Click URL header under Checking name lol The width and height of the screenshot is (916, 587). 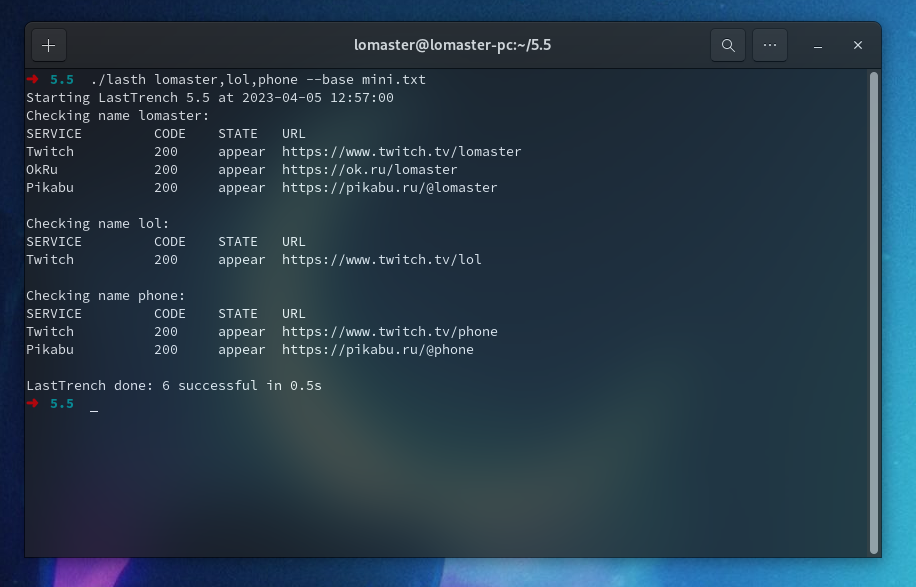pyautogui.click(x=294, y=242)
